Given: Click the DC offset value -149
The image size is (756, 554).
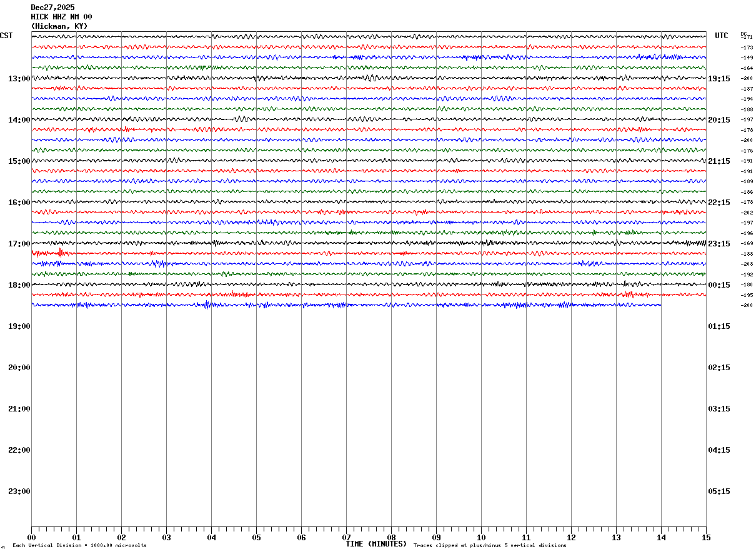Looking at the screenshot, I should [x=747, y=58].
